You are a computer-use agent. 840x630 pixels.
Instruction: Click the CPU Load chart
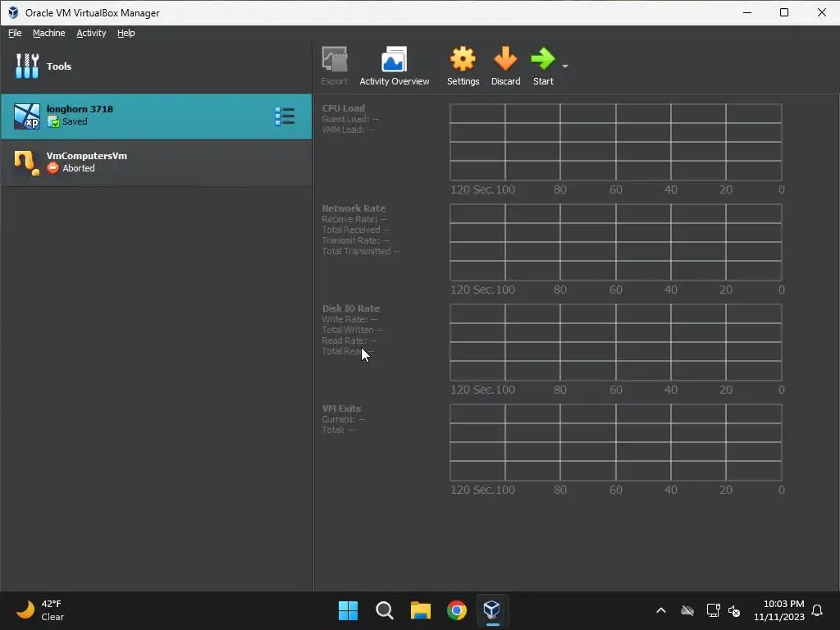616,142
